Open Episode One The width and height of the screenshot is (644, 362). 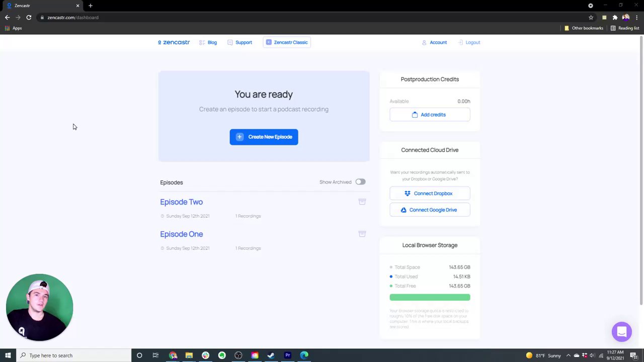click(181, 234)
